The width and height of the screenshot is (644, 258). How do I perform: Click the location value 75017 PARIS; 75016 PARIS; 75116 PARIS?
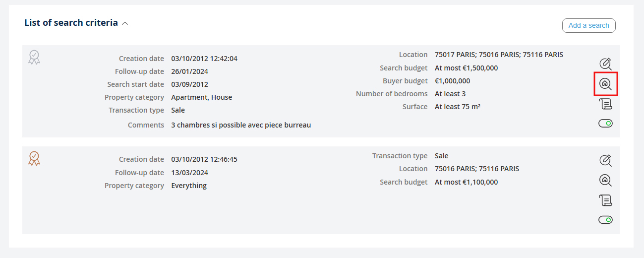click(499, 55)
